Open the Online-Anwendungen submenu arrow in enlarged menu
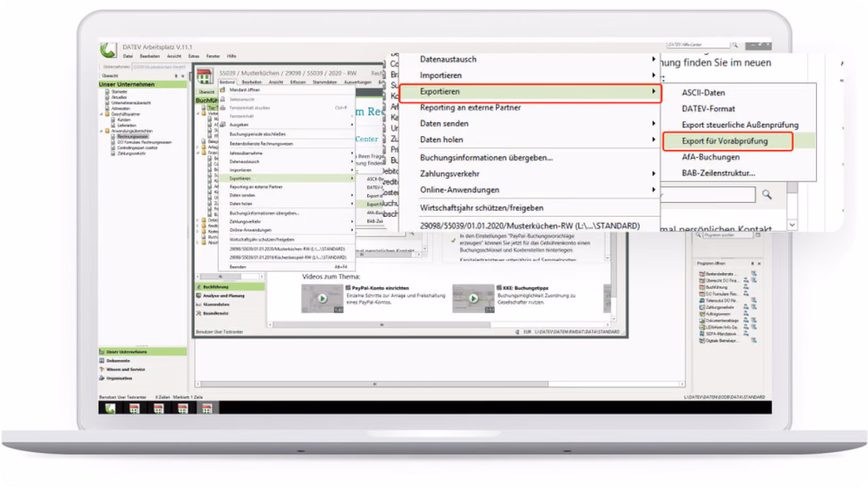This screenshot has height=488, width=868. point(653,189)
